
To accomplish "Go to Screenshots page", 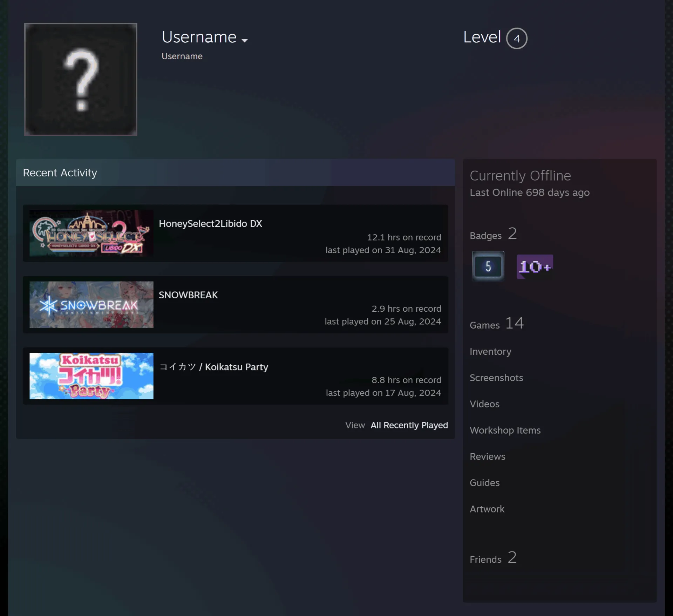I will (496, 378).
